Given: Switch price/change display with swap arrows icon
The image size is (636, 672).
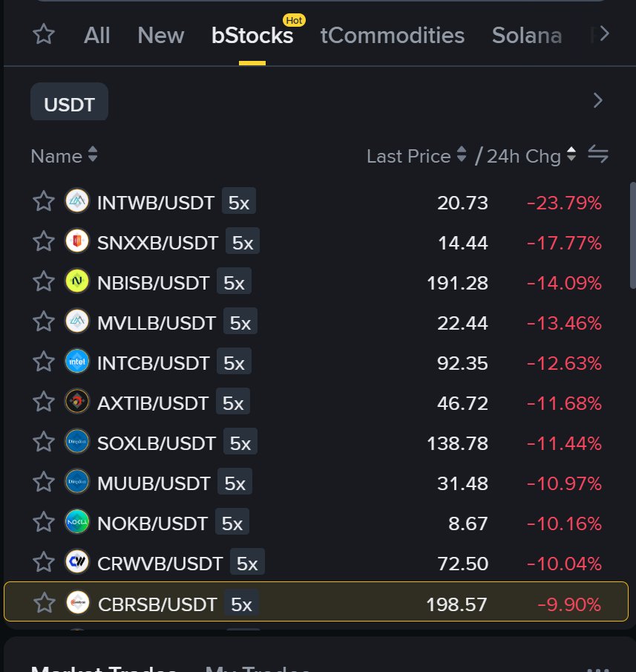Looking at the screenshot, I should pos(598,154).
